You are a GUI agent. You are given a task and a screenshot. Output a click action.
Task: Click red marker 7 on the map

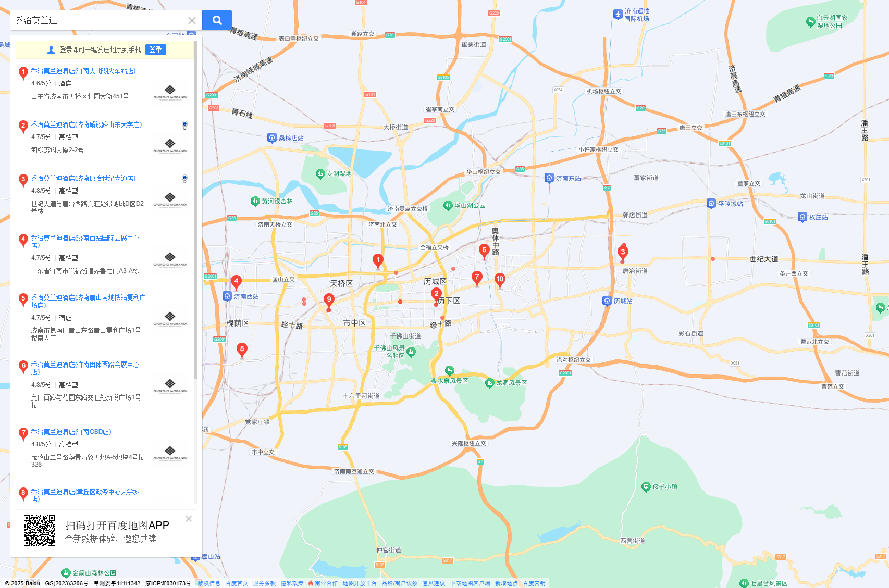coord(476,278)
